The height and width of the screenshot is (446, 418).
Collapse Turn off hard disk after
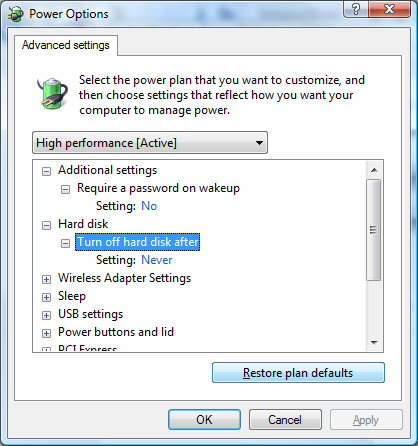pos(65,243)
